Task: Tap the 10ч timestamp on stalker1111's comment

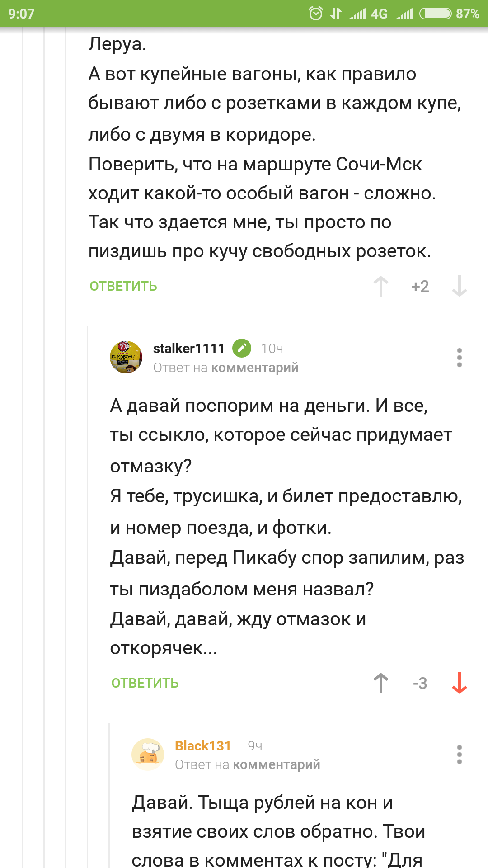Action: coord(272,349)
